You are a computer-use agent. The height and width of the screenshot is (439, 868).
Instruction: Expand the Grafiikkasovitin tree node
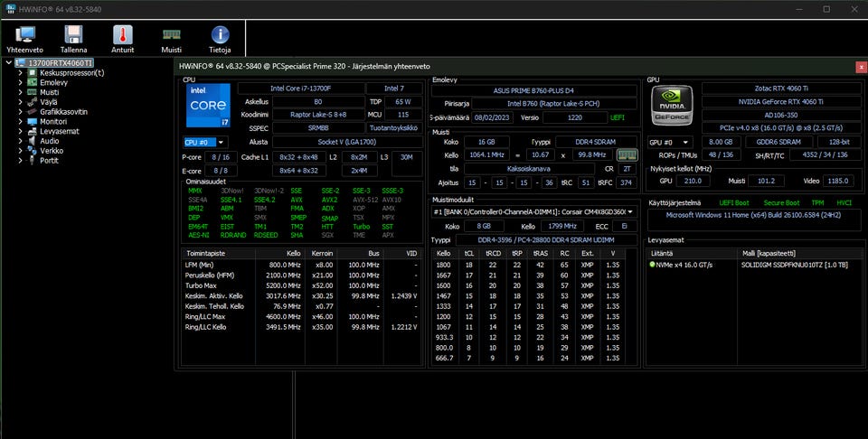20,112
